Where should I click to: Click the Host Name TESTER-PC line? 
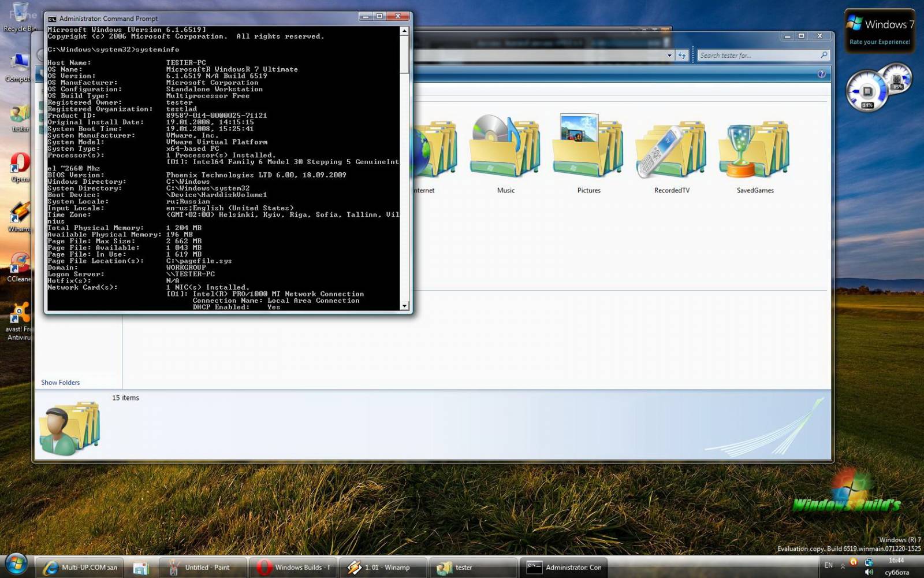pyautogui.click(x=126, y=62)
